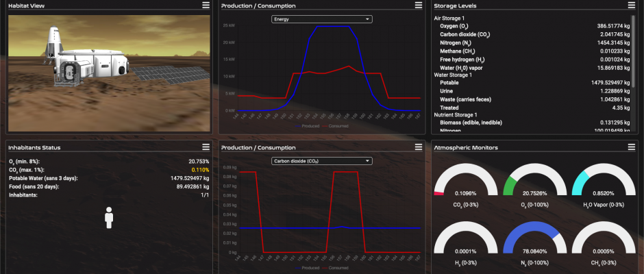Click the inhabitant person icon
The height and width of the screenshot is (274, 644).
click(108, 217)
